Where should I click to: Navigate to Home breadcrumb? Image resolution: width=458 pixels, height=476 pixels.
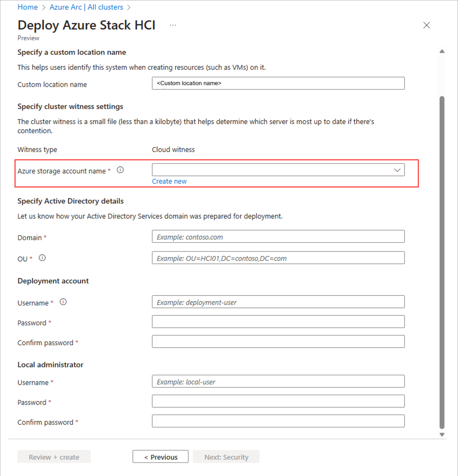[28, 7]
